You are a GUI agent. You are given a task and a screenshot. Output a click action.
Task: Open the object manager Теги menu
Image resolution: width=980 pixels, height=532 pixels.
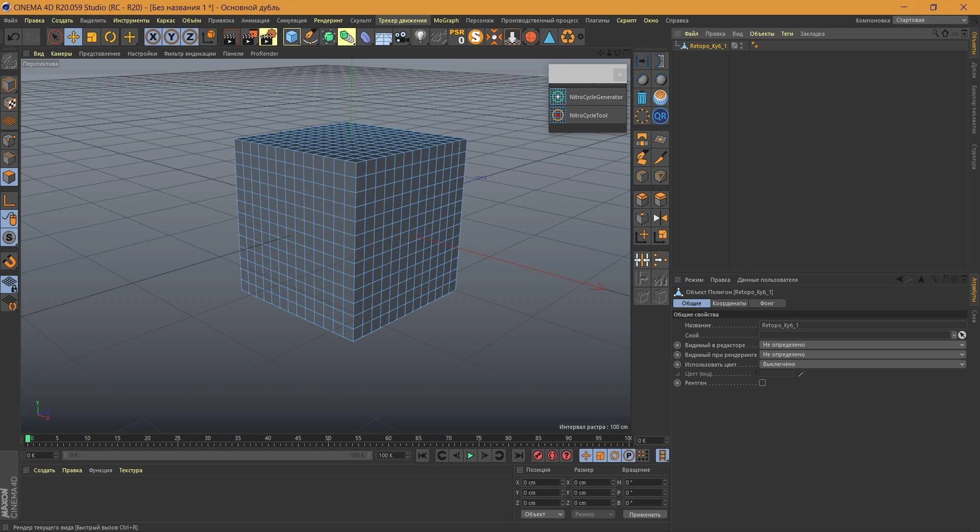click(x=787, y=34)
